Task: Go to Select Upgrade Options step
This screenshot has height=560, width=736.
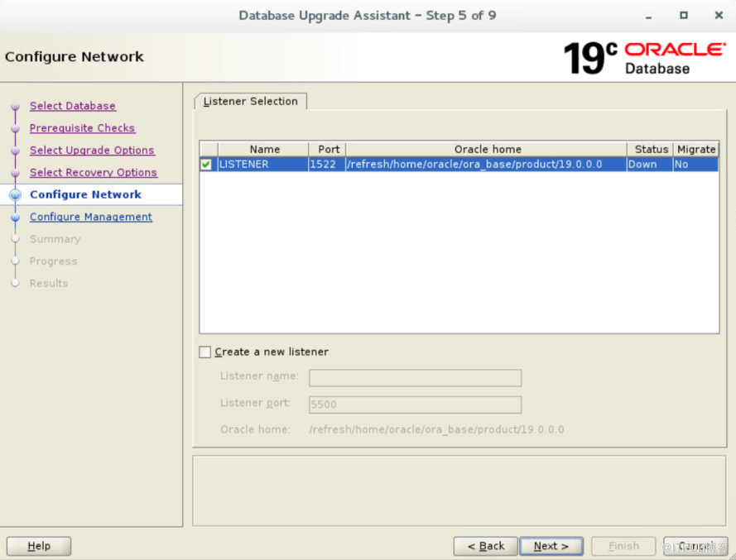Action: [x=92, y=150]
